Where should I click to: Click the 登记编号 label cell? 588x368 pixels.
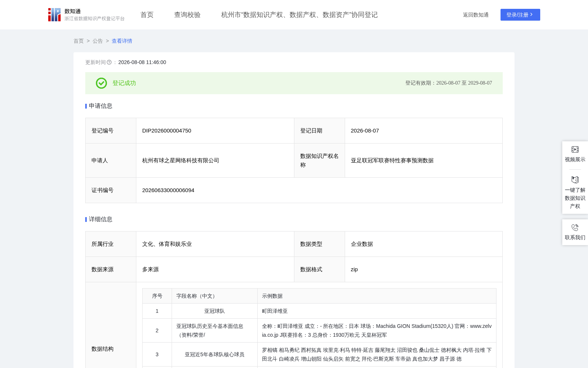[111, 131]
